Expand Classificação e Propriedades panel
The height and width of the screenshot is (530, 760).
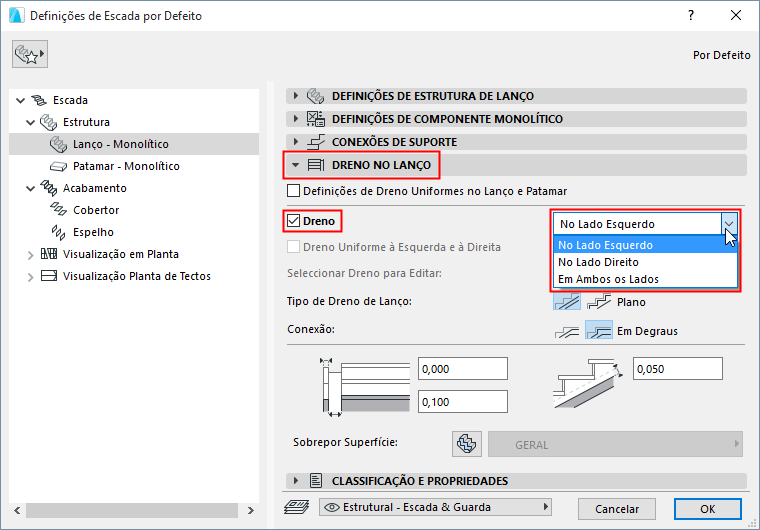[x=295, y=481]
